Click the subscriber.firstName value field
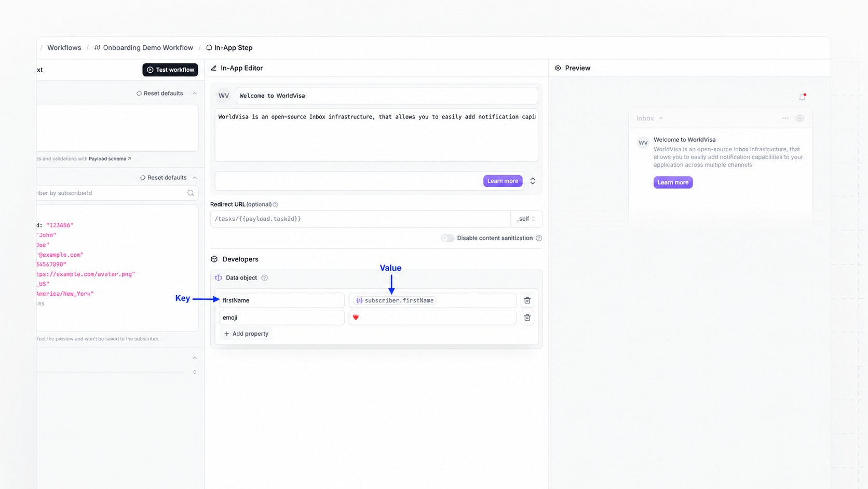This screenshot has width=868, height=489. tap(432, 300)
